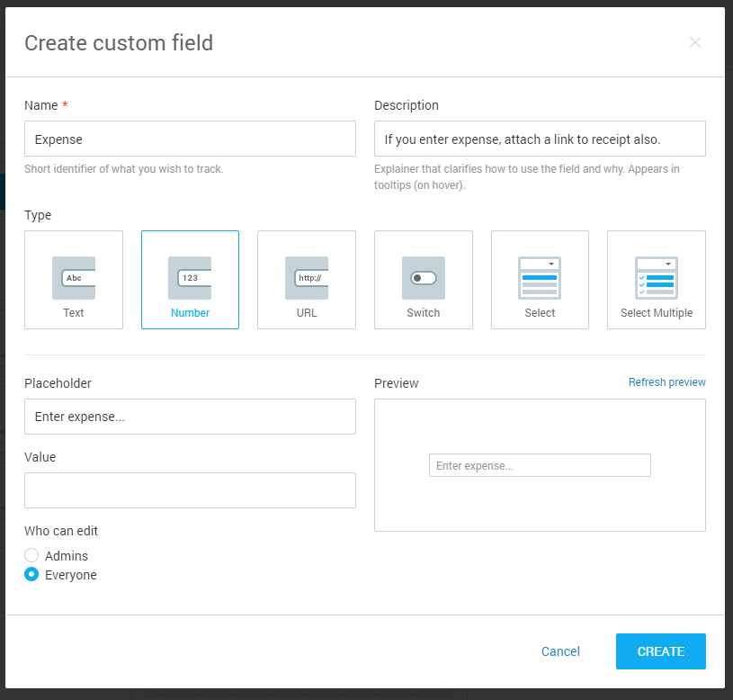The image size is (733, 700).
Task: Select the Everyone radio button
Action: click(31, 574)
